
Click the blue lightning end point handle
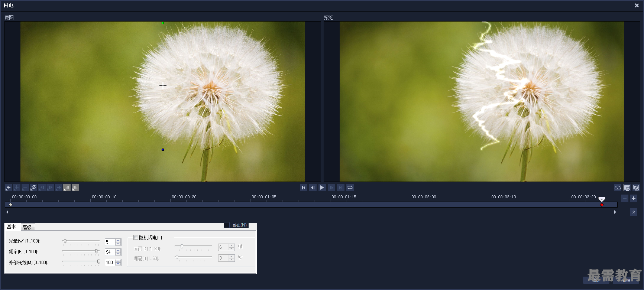click(x=163, y=150)
